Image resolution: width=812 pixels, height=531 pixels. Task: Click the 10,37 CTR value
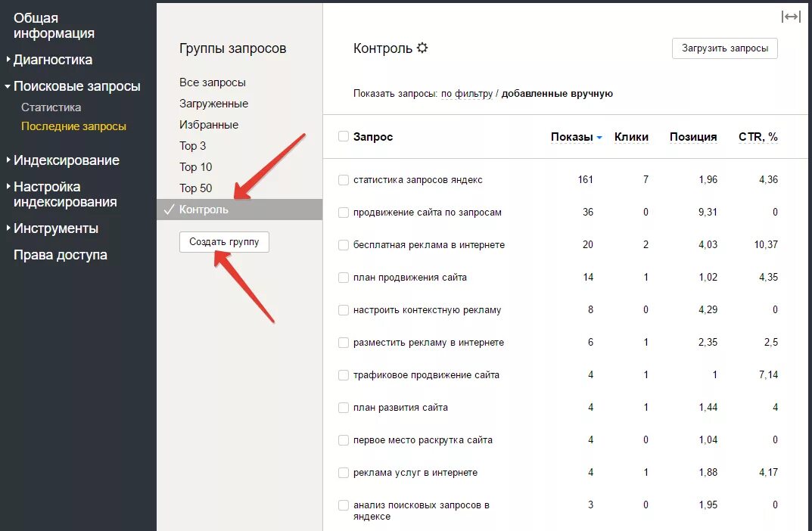(765, 245)
